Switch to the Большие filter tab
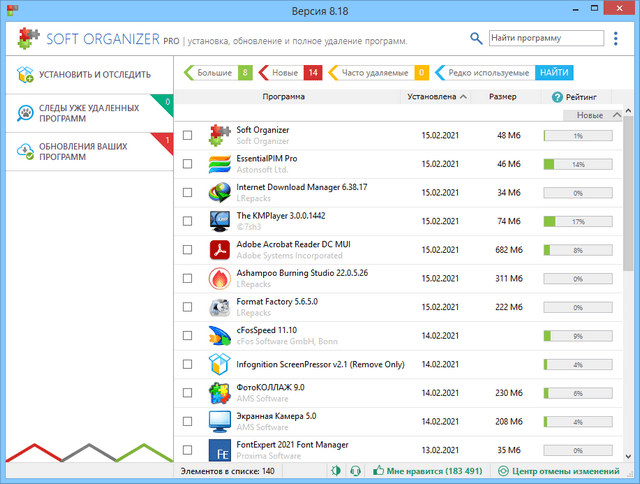The height and width of the screenshot is (484, 640). coord(213,73)
